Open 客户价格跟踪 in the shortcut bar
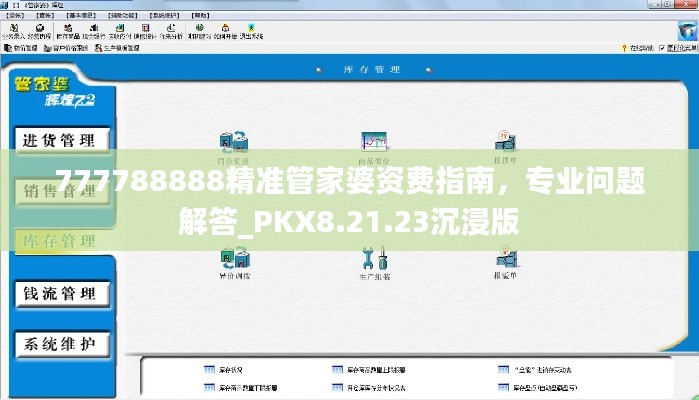The width and height of the screenshot is (699, 400). pos(66,48)
